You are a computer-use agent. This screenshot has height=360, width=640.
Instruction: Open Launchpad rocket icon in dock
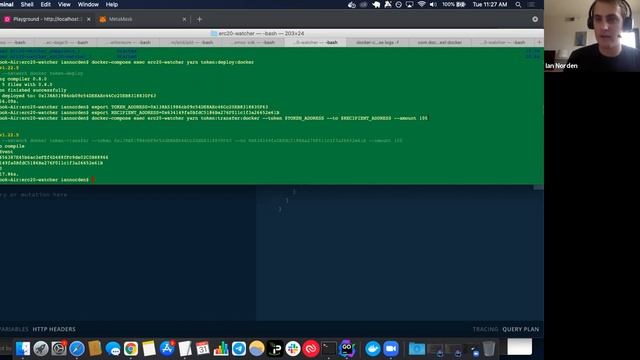pos(41,349)
